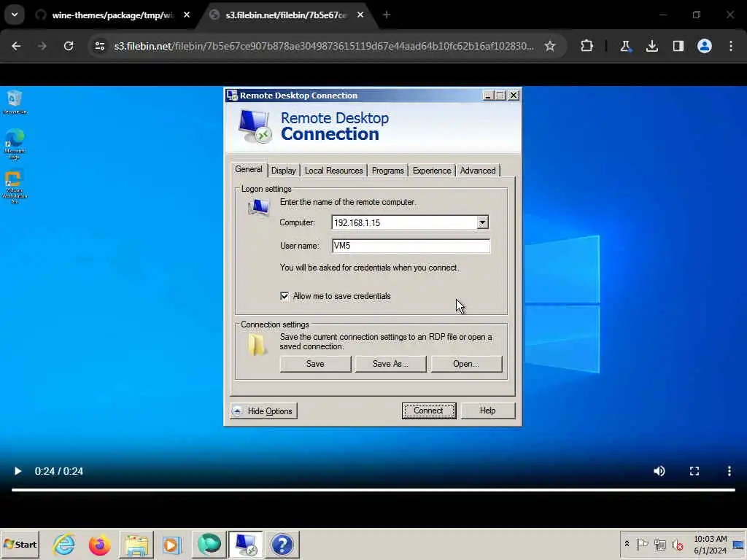Open video player more options menu
The image size is (747, 560).
coord(729,471)
